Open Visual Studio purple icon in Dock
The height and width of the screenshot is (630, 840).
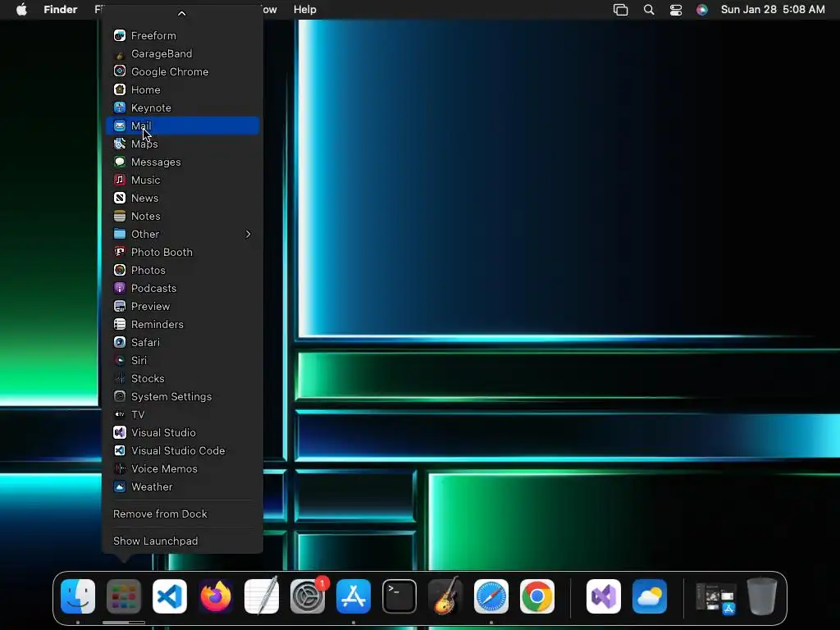(604, 596)
